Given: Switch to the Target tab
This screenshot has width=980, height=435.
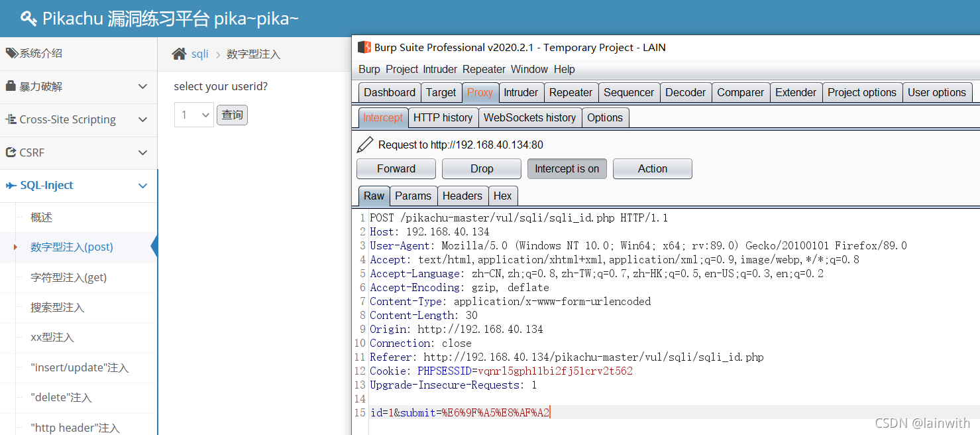Looking at the screenshot, I should click(x=441, y=92).
